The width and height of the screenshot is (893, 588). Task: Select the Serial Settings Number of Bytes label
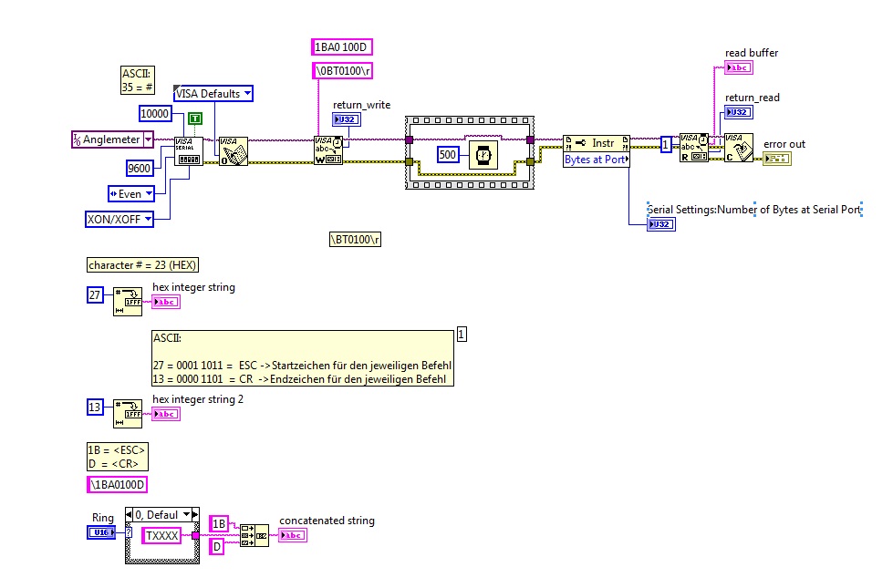point(754,210)
